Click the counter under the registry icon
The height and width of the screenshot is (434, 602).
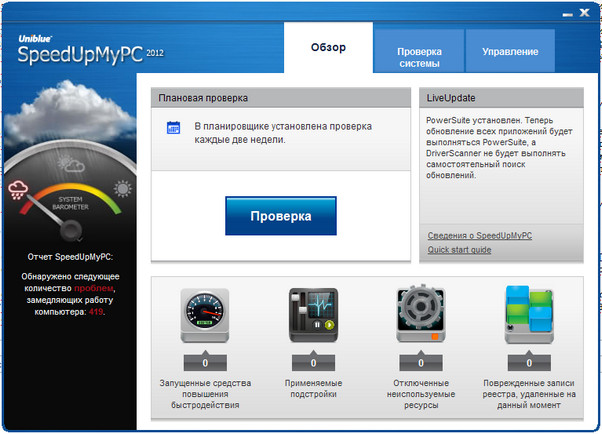[x=530, y=363]
